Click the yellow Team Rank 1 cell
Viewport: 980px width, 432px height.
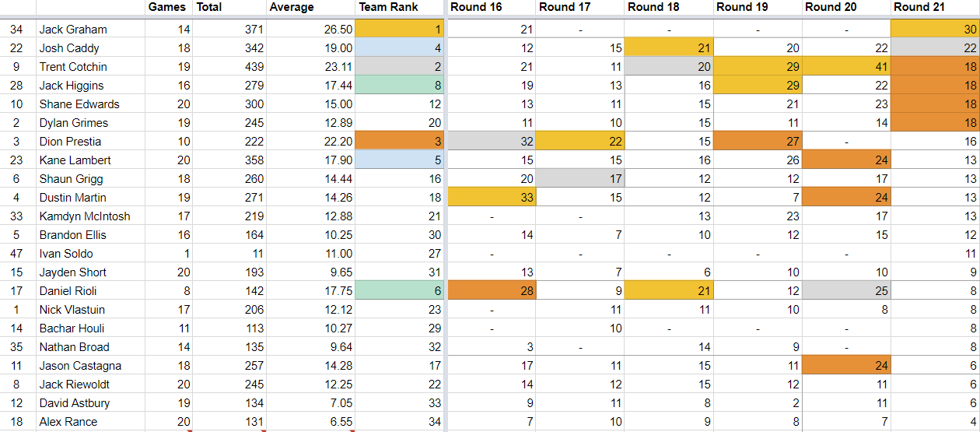[399, 30]
